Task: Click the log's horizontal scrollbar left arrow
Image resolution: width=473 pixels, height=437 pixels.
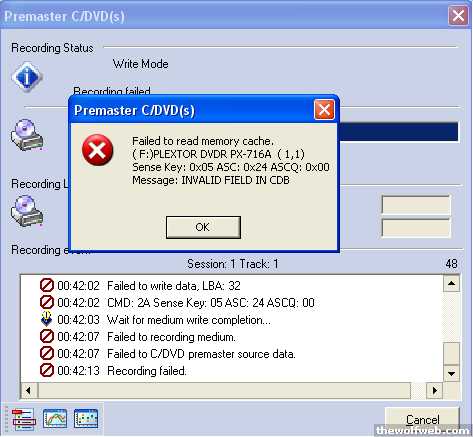Action: coord(29,390)
